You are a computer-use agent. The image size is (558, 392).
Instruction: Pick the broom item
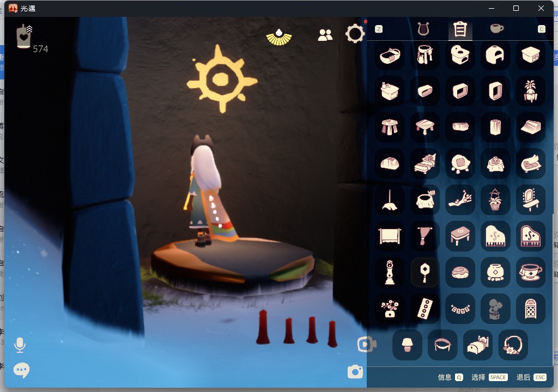390,200
